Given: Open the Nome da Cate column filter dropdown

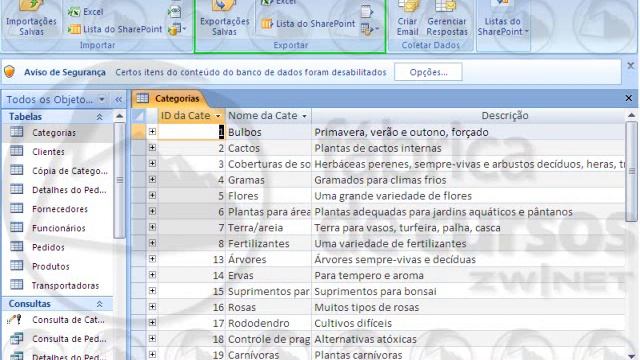Looking at the screenshot, I should (304, 116).
